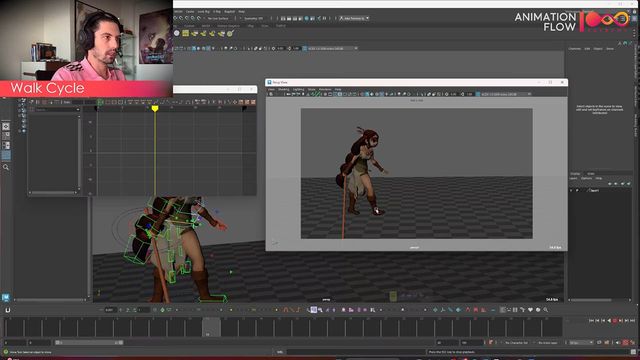
Task: Open the Show menu in Persp View window
Action: click(311, 89)
